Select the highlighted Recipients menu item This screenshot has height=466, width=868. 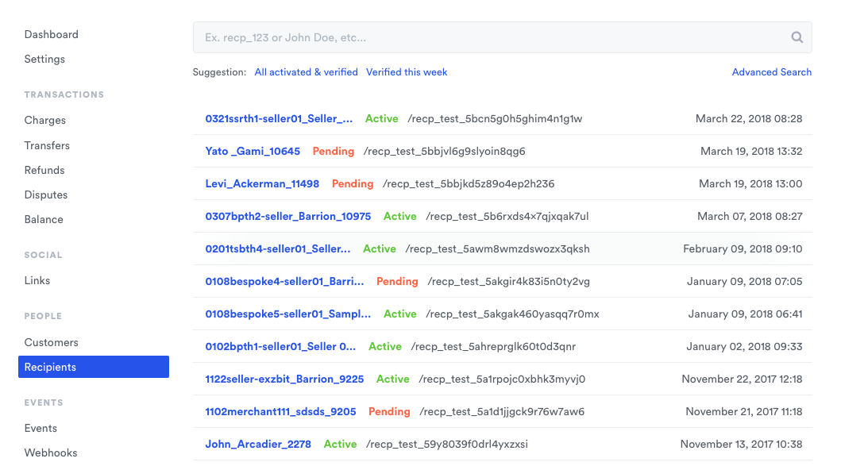(x=94, y=367)
